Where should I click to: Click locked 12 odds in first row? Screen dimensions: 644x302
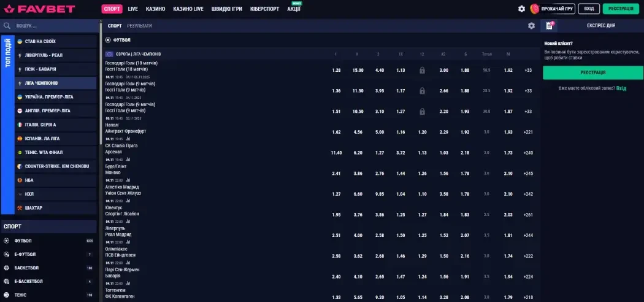click(422, 70)
